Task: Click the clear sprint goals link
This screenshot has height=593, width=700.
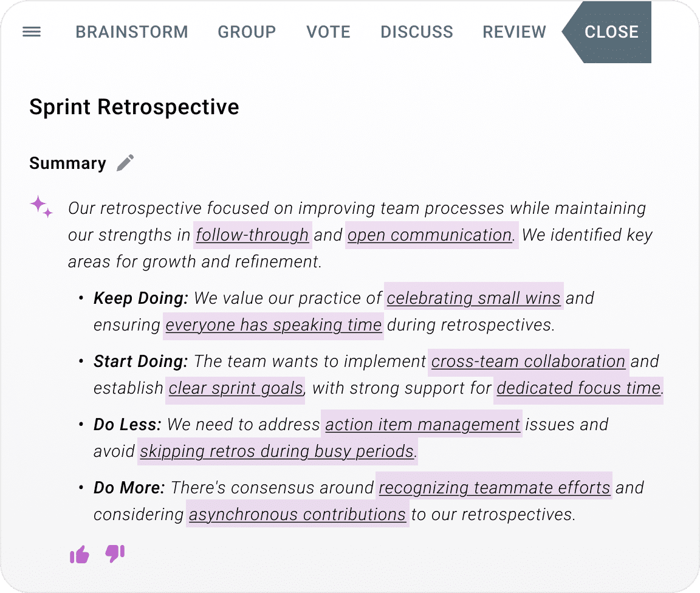Action: pyautogui.click(x=236, y=388)
